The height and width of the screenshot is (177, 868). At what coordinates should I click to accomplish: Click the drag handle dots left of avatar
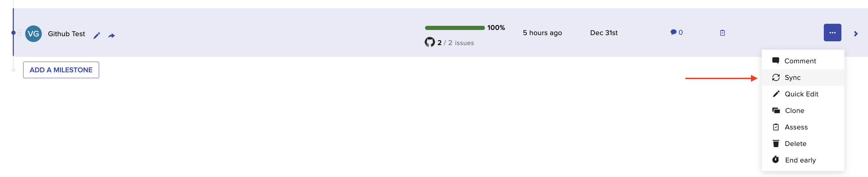(19, 32)
